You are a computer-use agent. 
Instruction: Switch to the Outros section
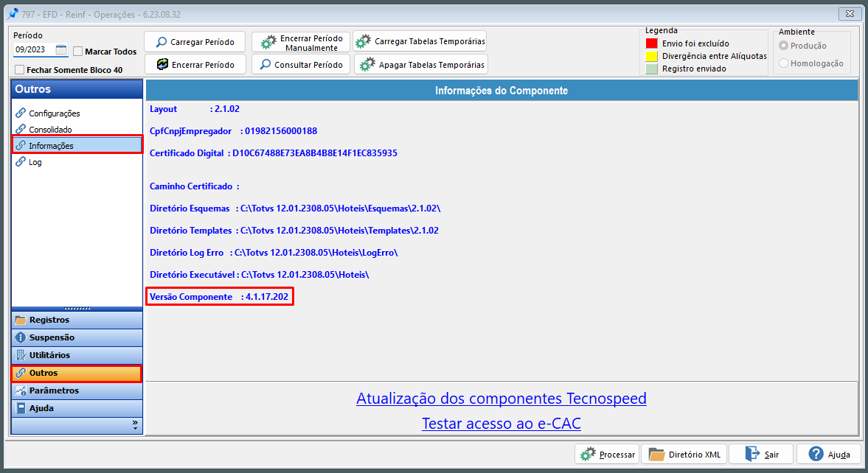click(77, 373)
